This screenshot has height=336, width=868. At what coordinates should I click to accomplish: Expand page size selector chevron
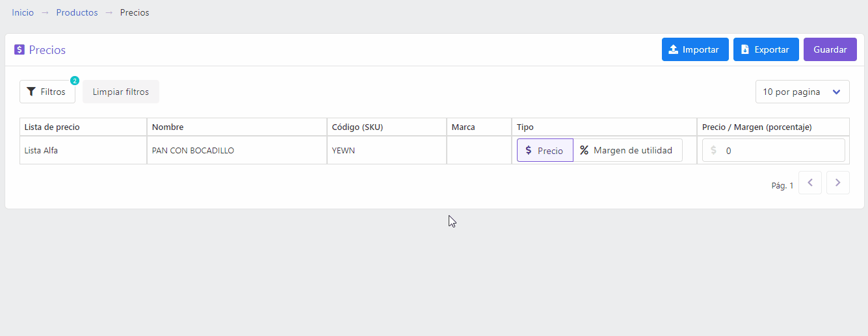coord(837,92)
